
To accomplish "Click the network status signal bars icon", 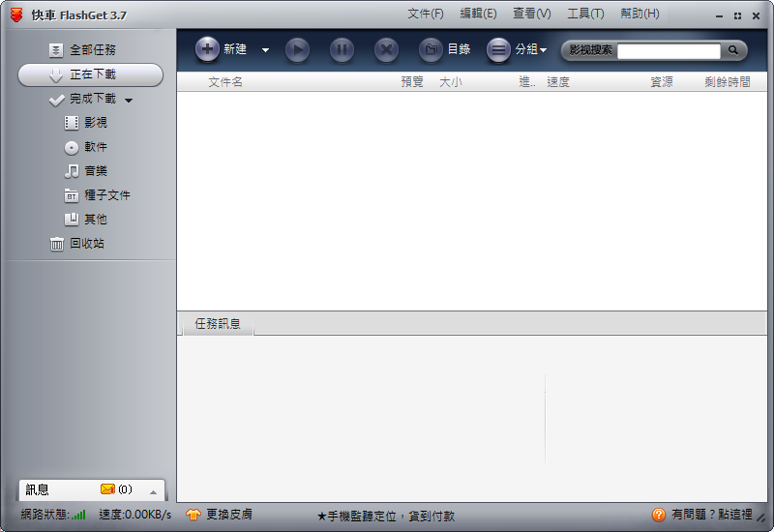I will [x=78, y=516].
